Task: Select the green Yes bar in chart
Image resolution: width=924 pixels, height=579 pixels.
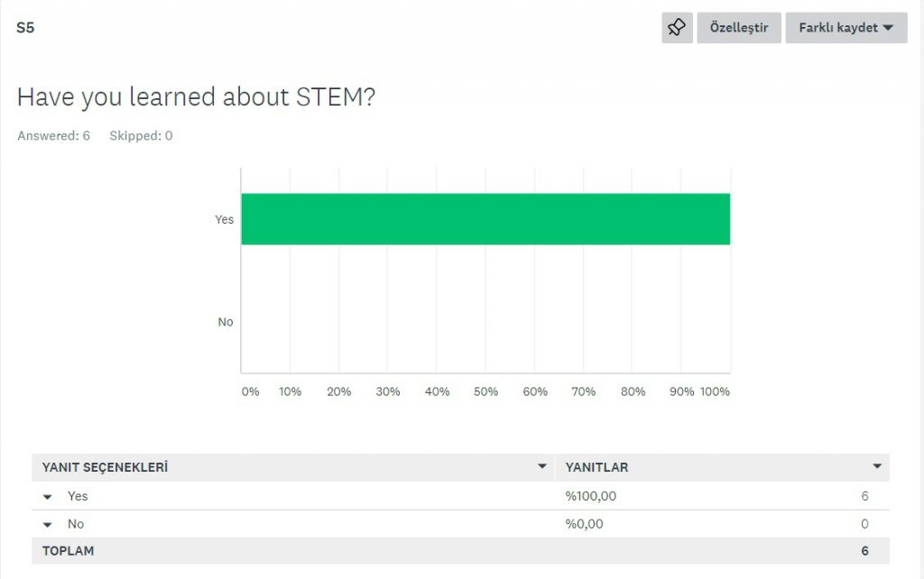Action: click(485, 218)
